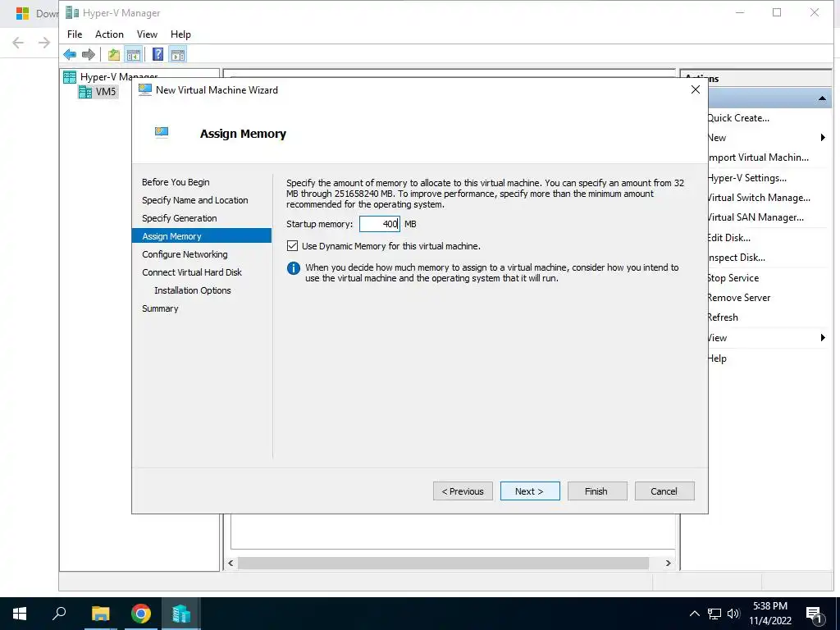Select the Assign Memory step
This screenshot has width=840, height=630.
coord(202,235)
